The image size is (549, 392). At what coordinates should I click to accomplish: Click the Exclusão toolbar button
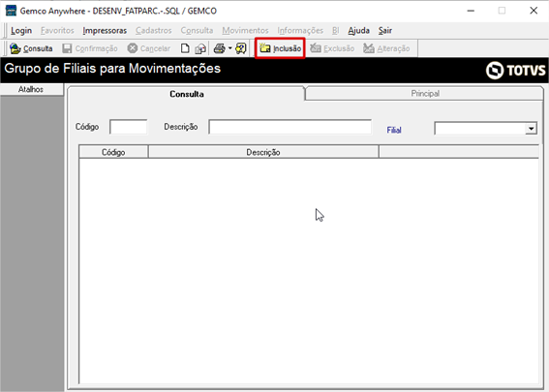(x=332, y=48)
